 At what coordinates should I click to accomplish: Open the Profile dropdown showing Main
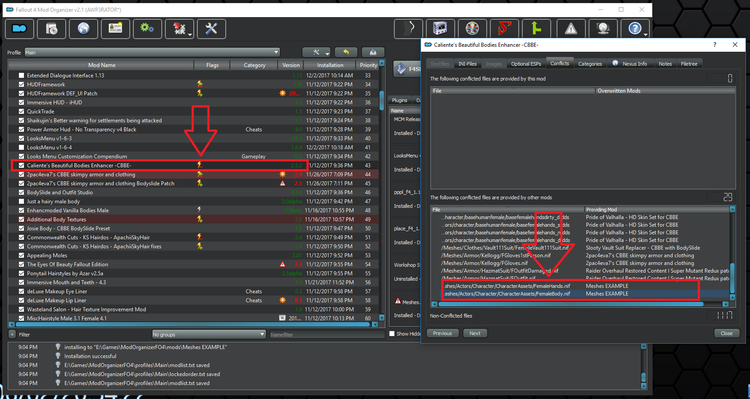point(152,52)
